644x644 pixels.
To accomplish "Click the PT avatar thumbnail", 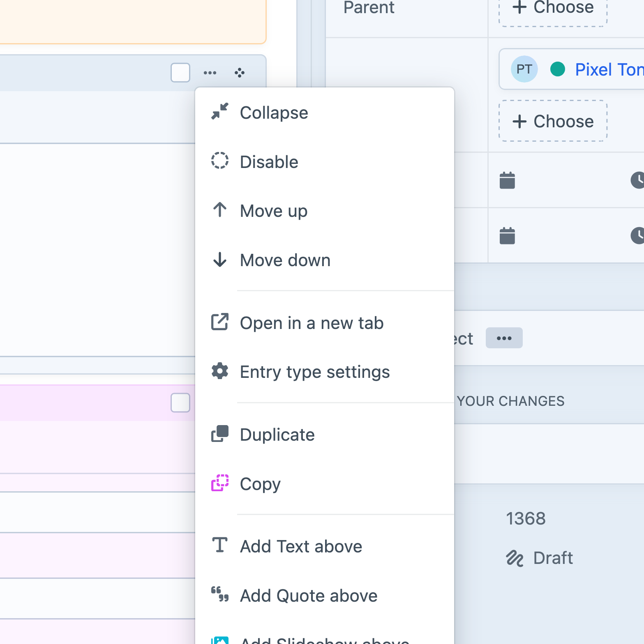I will [x=524, y=69].
